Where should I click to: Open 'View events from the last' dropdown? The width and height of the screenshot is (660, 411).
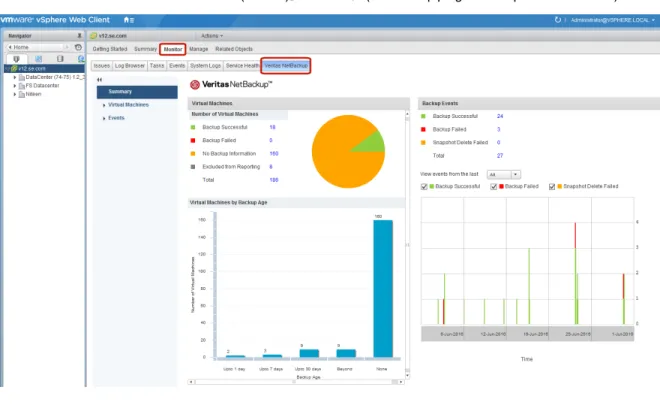[x=504, y=174]
